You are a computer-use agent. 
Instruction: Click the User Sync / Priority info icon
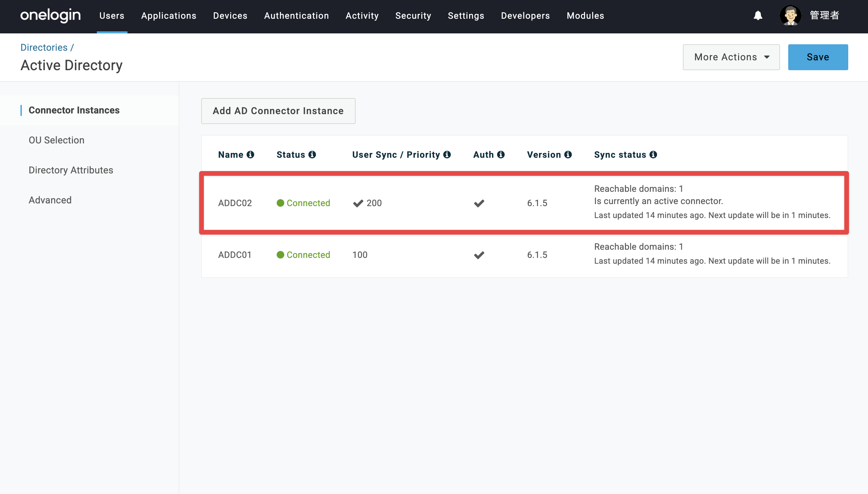(x=447, y=155)
